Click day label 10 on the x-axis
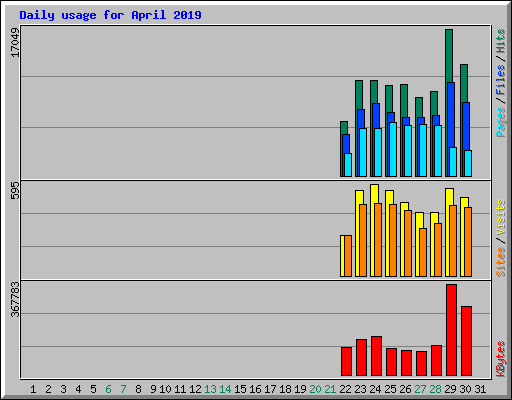This screenshot has height=400, width=512. click(x=165, y=389)
